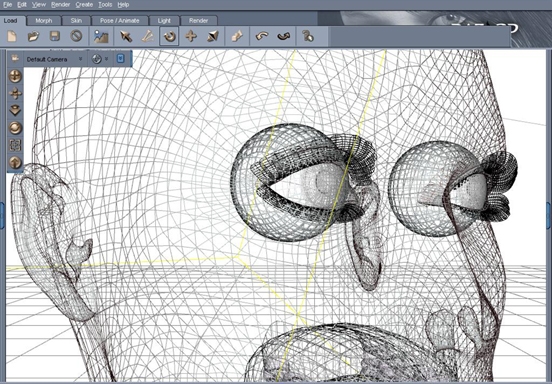Click the up-arrow Reset camera control
Image resolution: width=552 pixels, height=384 pixels.
[x=15, y=163]
